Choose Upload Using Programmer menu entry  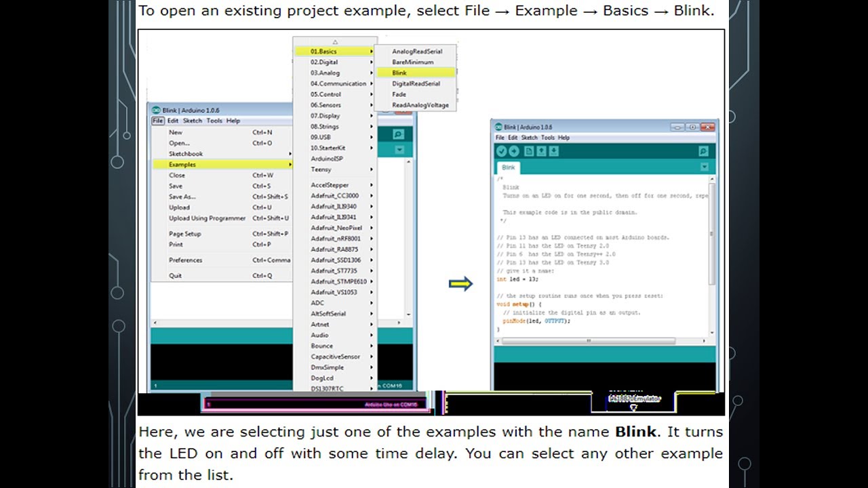[x=222, y=218]
